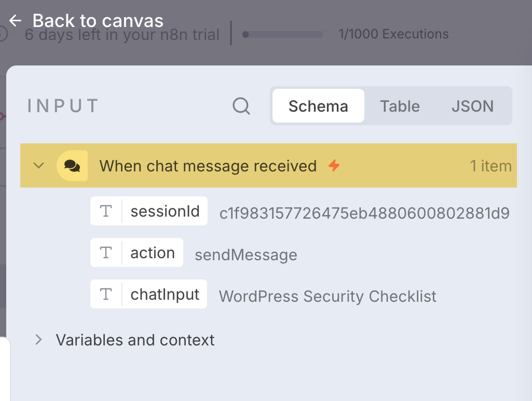532x401 pixels.
Task: Click the chat bubbles node icon
Action: tap(72, 166)
